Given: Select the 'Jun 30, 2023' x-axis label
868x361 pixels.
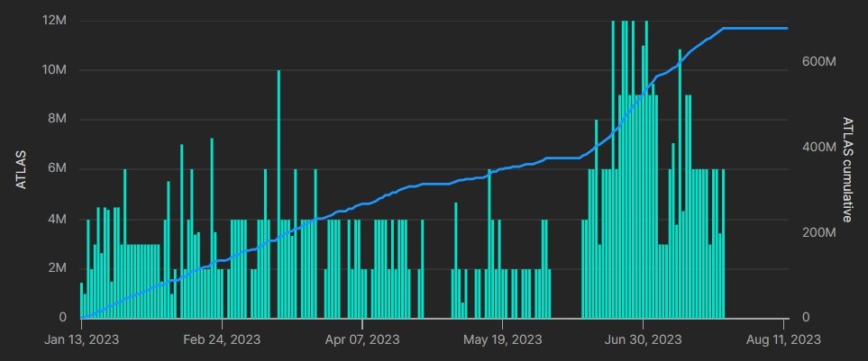Looking at the screenshot, I should click(643, 340).
